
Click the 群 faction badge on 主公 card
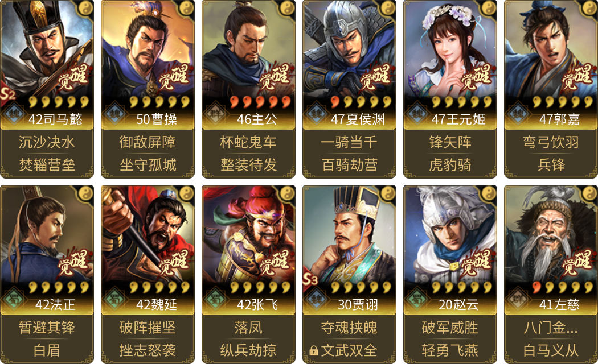point(215,113)
